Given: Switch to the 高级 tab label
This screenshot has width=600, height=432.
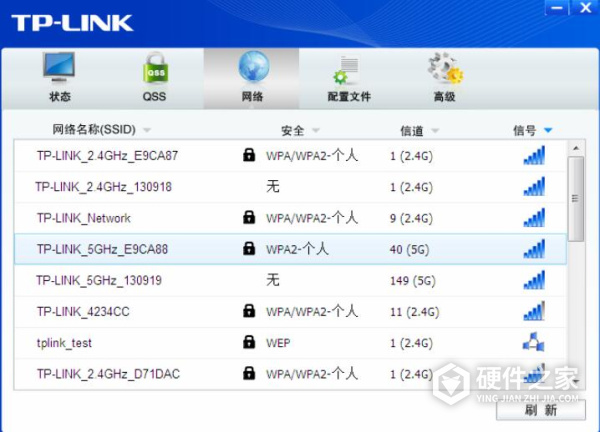Looking at the screenshot, I should click(445, 96).
